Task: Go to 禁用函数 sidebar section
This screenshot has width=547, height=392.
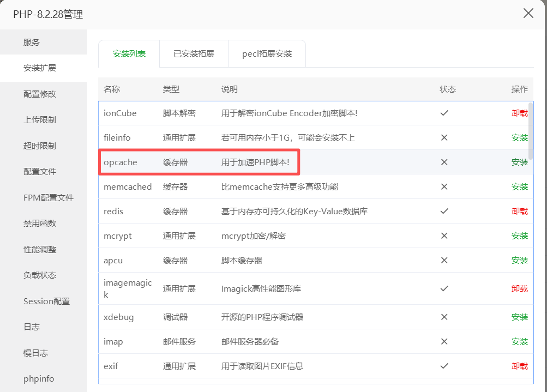Action: (40, 223)
